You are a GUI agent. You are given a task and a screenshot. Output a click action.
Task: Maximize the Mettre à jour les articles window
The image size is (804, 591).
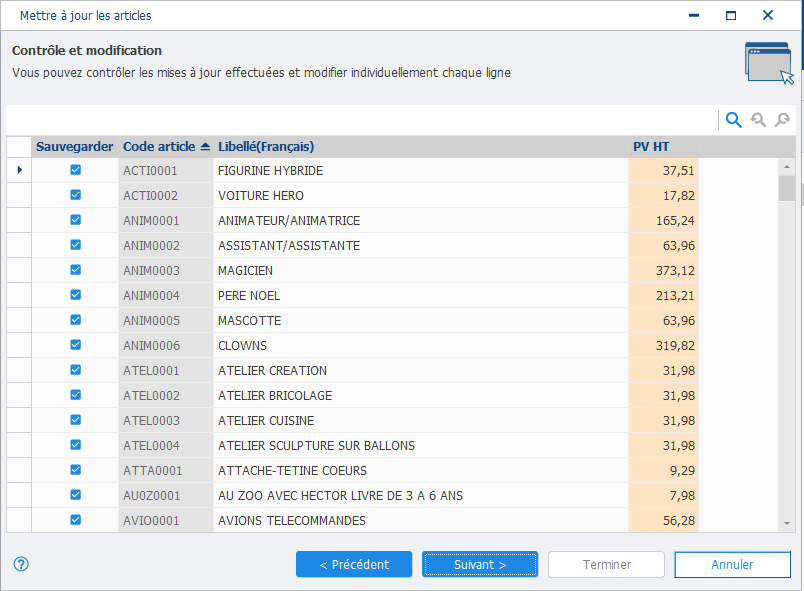pos(731,15)
